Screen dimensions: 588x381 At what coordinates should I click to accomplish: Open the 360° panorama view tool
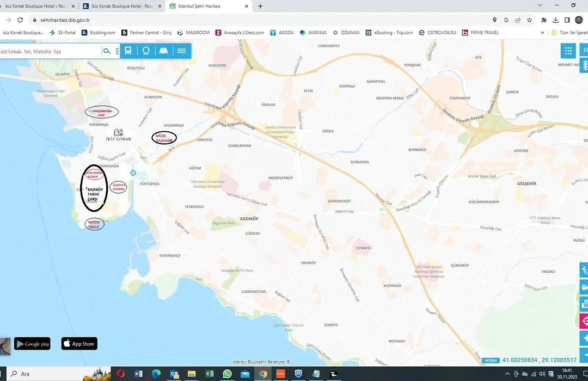click(x=146, y=51)
